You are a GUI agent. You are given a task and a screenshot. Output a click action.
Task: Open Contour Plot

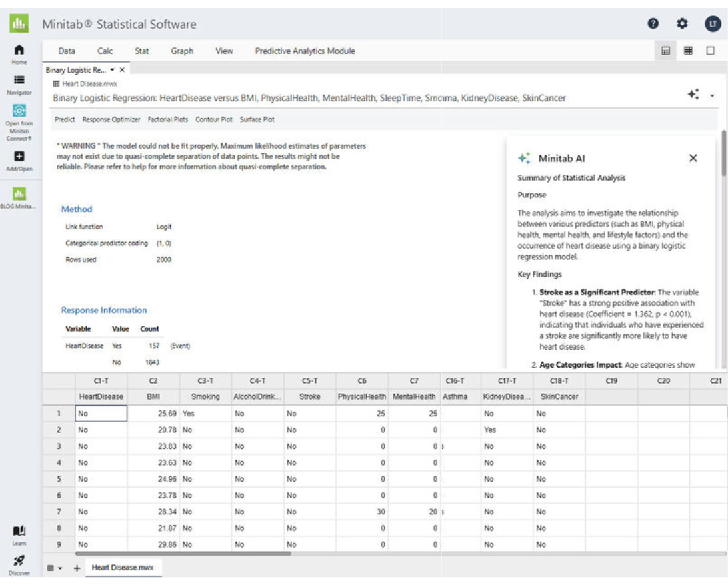[213, 119]
